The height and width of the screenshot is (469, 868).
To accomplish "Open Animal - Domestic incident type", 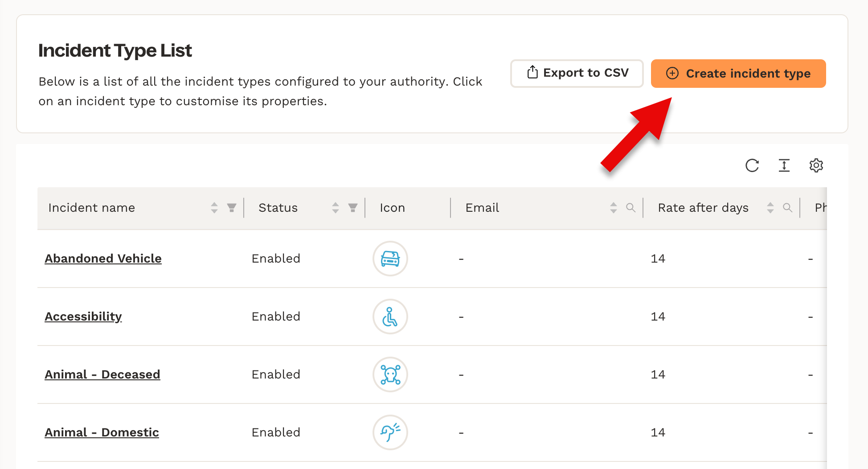I will pos(102,432).
